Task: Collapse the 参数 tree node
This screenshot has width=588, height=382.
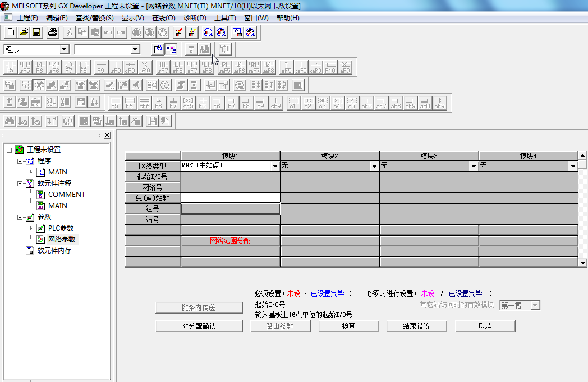Action: pos(20,217)
